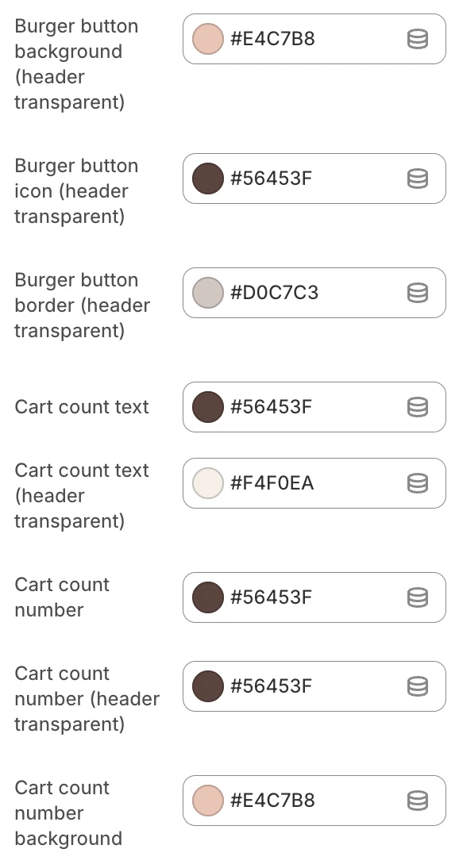The image size is (459, 868).
Task: Connect dynamic source for Cart count number
Action: click(418, 597)
